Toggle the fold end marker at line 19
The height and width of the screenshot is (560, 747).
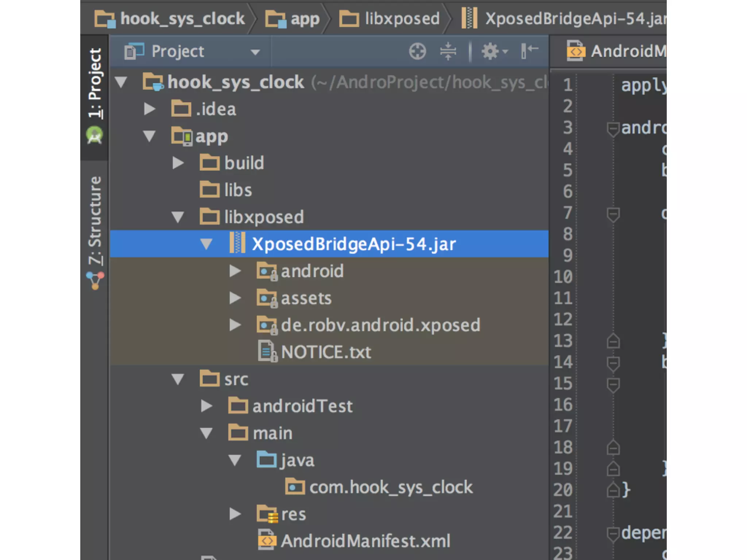(613, 469)
